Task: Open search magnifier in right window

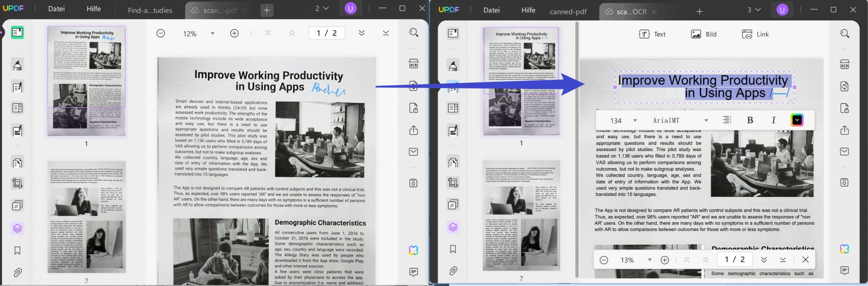Action: click(x=845, y=33)
